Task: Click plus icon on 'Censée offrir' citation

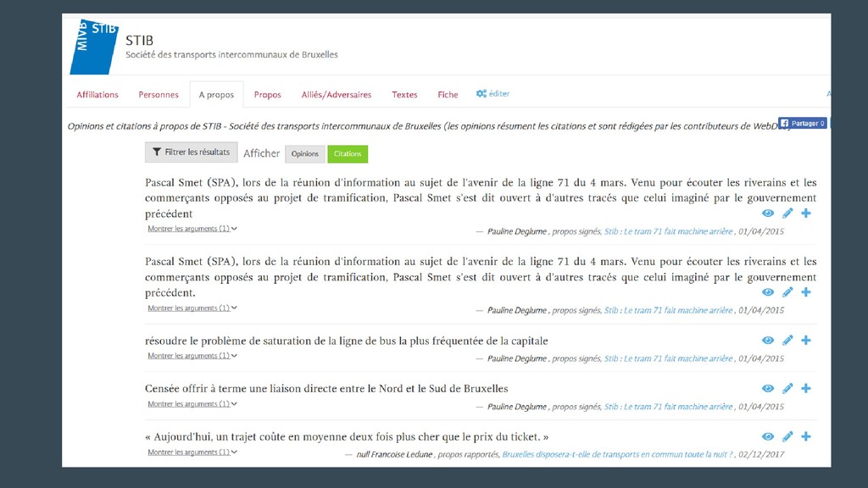Action: coord(806,388)
